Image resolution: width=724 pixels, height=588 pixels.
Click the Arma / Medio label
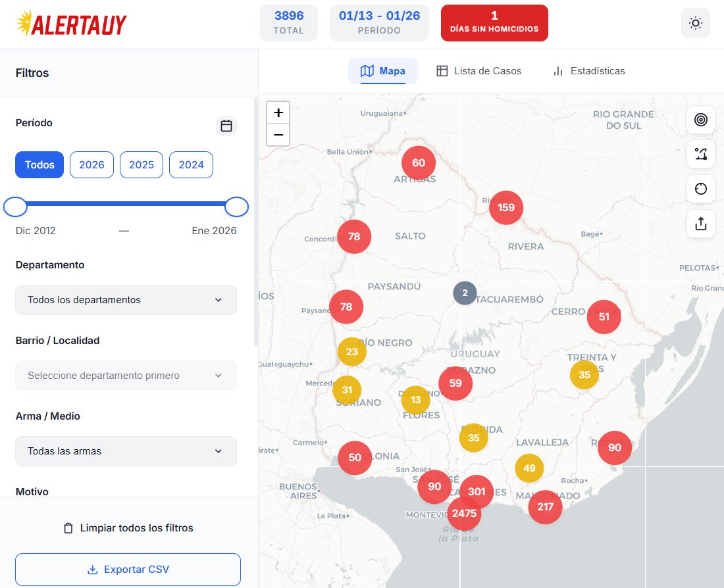[48, 416]
